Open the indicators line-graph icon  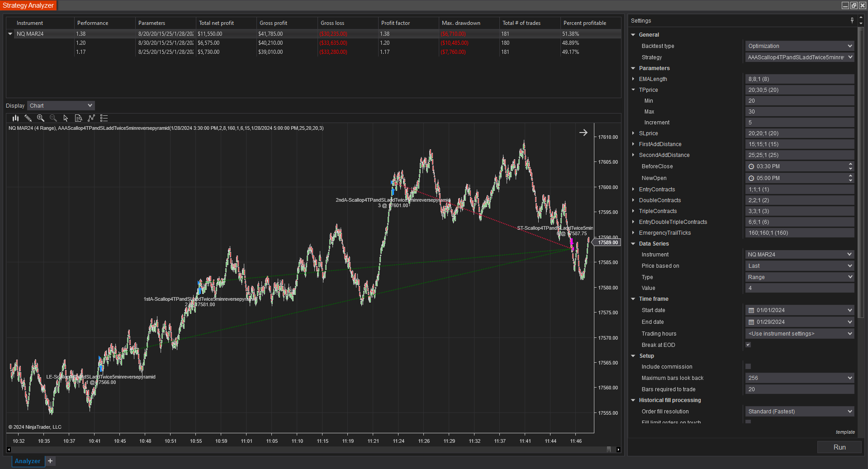point(91,118)
